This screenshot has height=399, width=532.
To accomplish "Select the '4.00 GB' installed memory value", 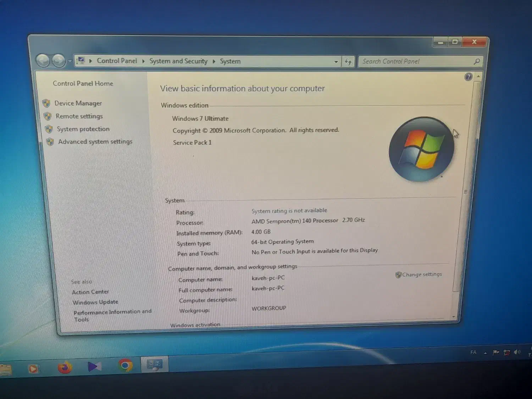I will (x=261, y=232).
